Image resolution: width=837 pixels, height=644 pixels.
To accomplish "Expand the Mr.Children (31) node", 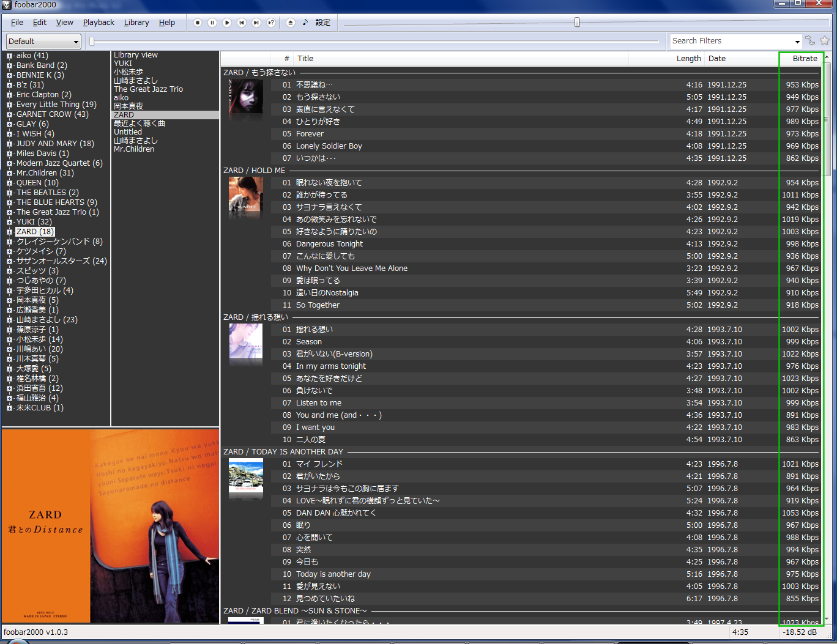I will [10, 173].
